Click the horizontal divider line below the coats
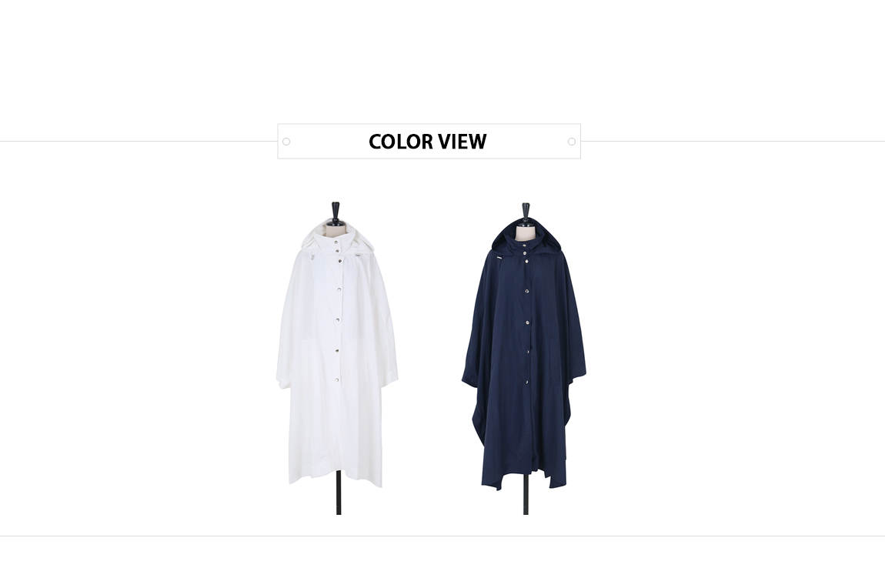885x588 pixels. point(442,536)
